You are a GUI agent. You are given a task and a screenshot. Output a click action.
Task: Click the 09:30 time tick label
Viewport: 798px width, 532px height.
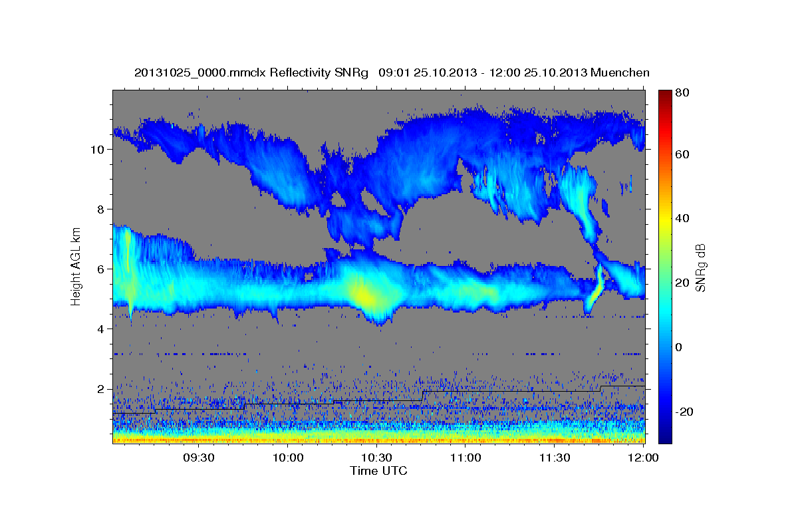[x=198, y=458]
